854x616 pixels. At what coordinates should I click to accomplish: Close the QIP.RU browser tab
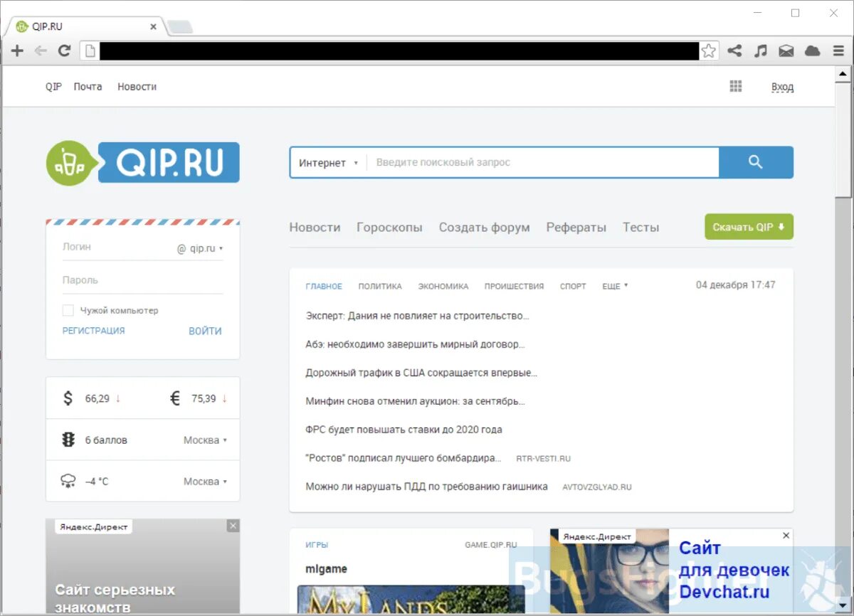pos(153,26)
